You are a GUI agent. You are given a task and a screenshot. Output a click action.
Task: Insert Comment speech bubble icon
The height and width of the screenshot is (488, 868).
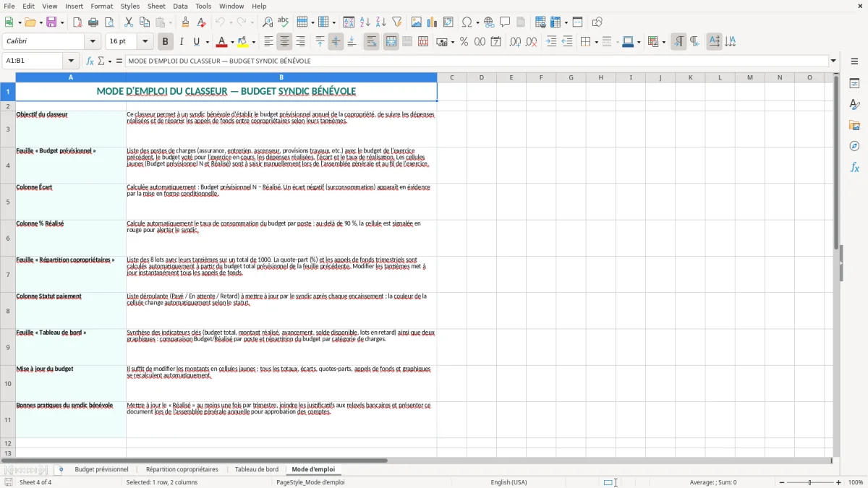505,22
